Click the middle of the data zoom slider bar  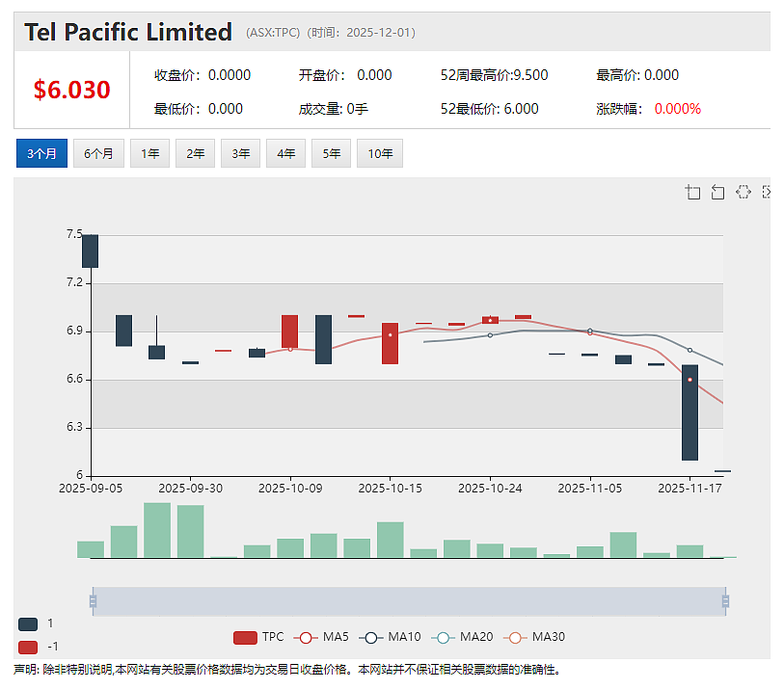click(409, 601)
